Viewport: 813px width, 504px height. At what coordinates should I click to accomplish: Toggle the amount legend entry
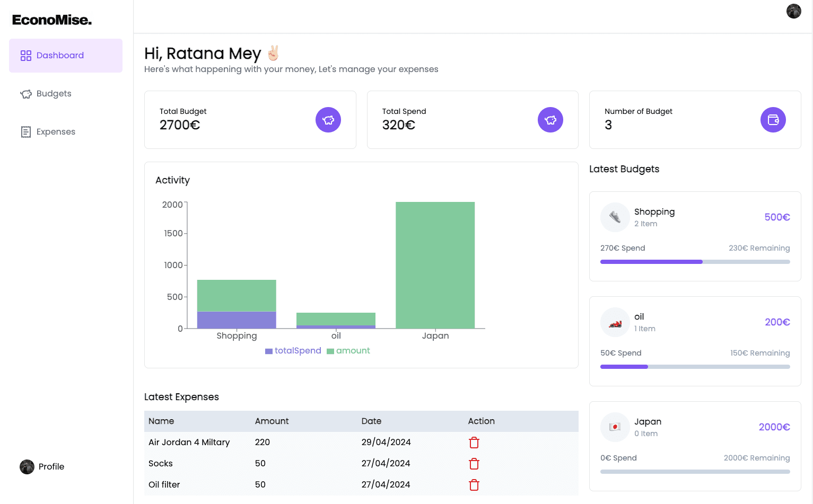348,351
